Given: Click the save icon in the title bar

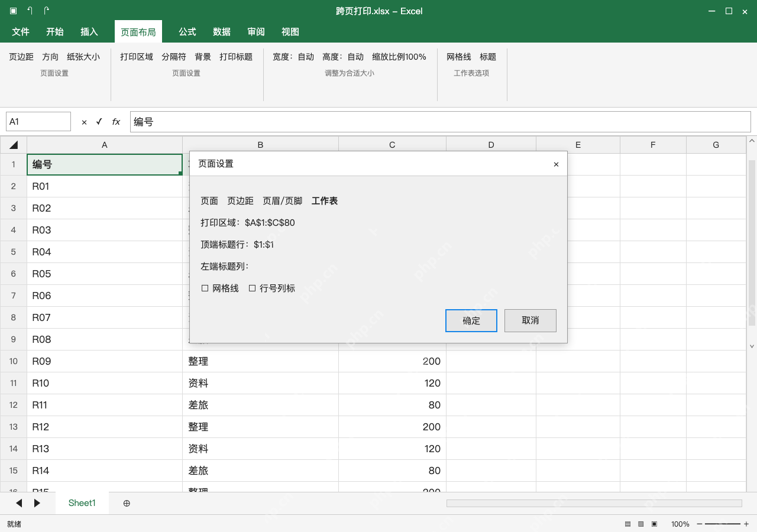Looking at the screenshot, I should [13, 11].
